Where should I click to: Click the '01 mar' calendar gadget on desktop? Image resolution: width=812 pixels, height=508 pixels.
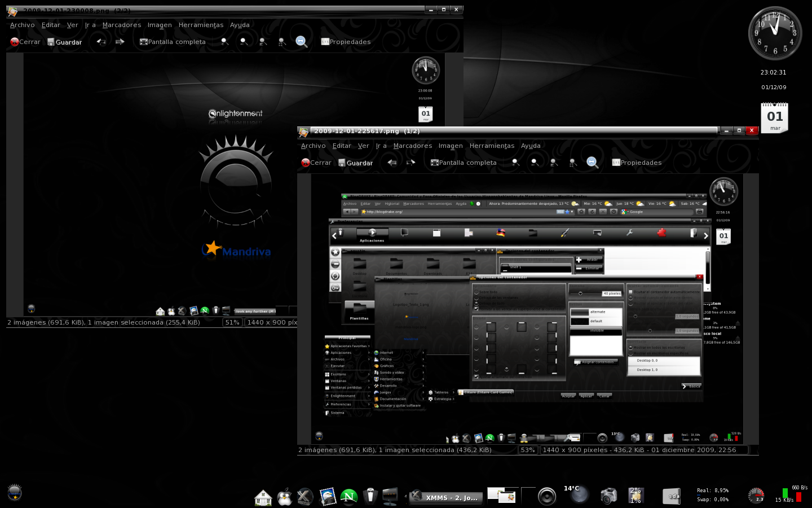tap(775, 117)
